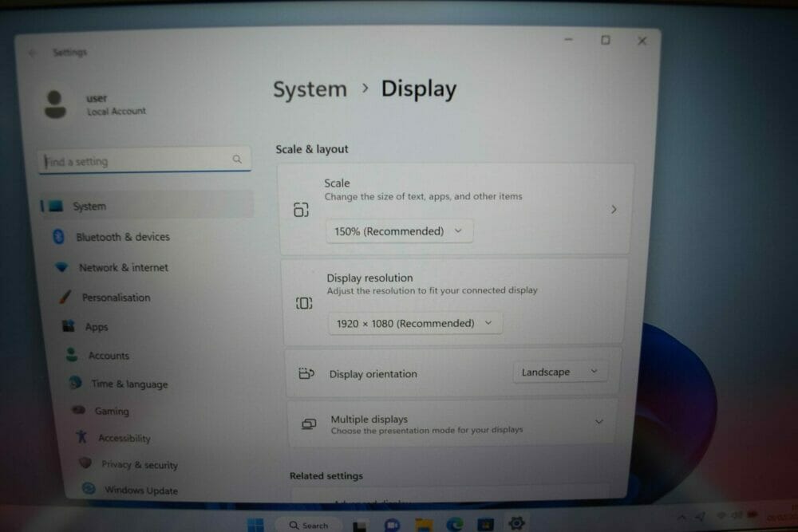Click the Time & language globe icon

coord(75,383)
